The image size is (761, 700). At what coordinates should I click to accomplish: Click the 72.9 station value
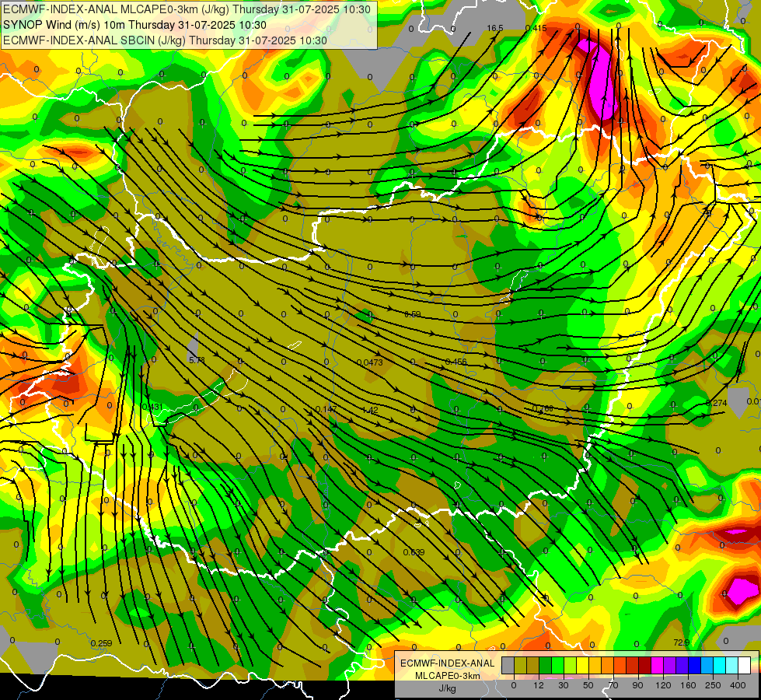point(682,642)
